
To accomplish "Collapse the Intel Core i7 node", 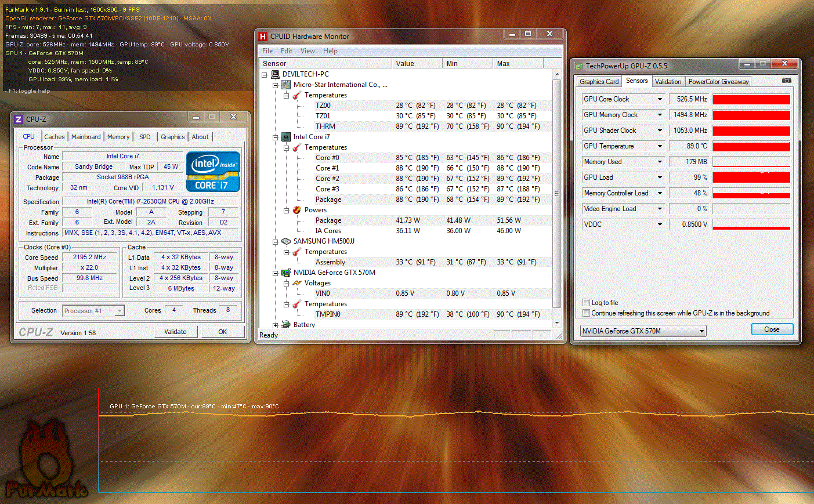I will click(x=276, y=137).
